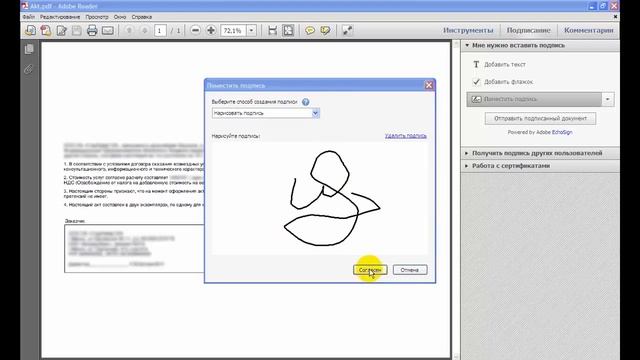Screen dimensions: 640x360
Task: Select the Add checkmark tool
Action: pyautogui.click(x=503, y=82)
